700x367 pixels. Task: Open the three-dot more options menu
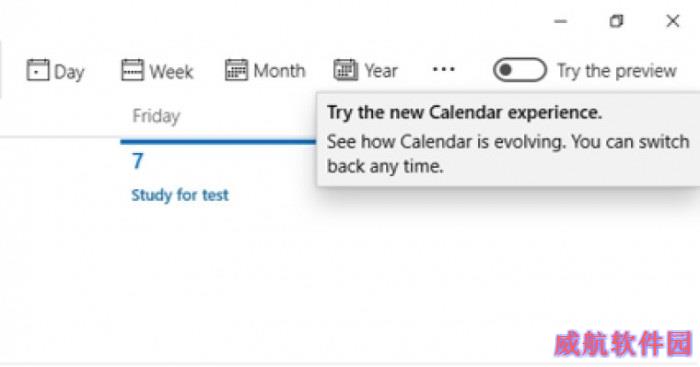pyautogui.click(x=444, y=70)
